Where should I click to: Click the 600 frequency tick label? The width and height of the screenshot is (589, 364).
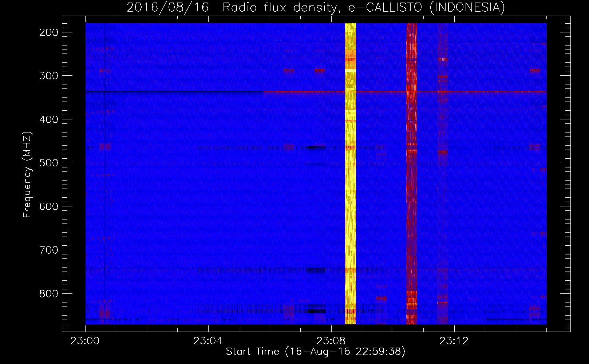50,206
